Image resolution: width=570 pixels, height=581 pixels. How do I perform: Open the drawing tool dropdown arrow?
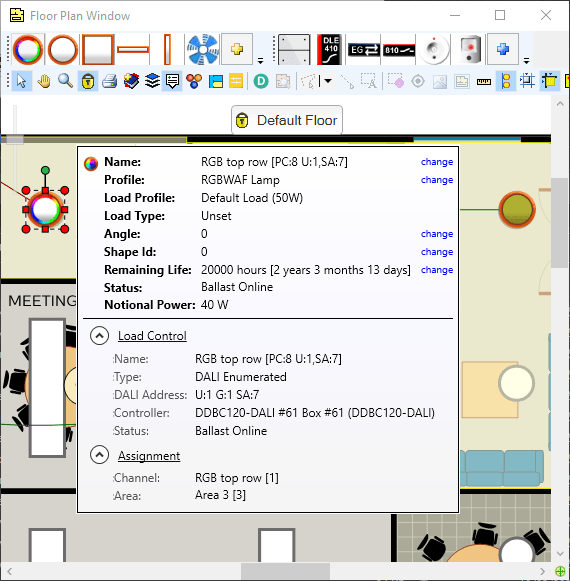(x=328, y=81)
